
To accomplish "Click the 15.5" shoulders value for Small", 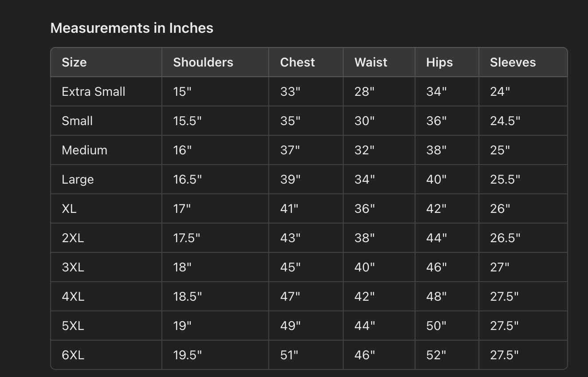I will click(x=187, y=121).
